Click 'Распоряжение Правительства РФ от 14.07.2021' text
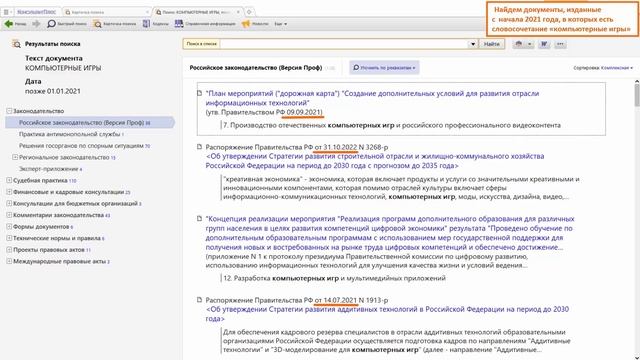The width and height of the screenshot is (640, 360). (x=281, y=300)
